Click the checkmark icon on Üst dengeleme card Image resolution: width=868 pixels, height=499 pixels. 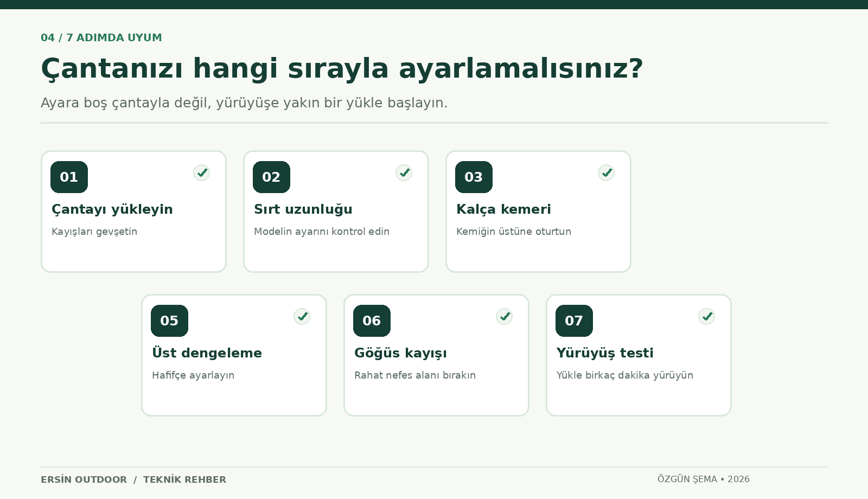coord(302,317)
